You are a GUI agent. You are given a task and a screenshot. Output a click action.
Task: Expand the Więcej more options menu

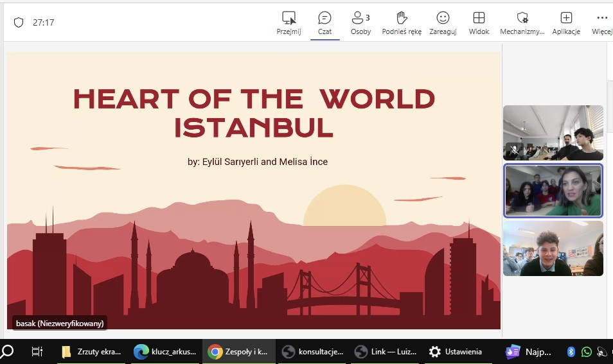pos(602,18)
